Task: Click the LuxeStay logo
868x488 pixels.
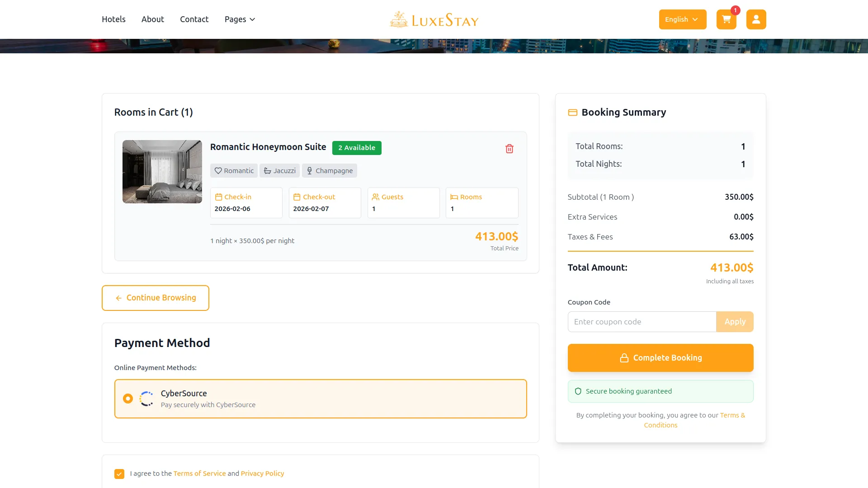Action: click(434, 19)
